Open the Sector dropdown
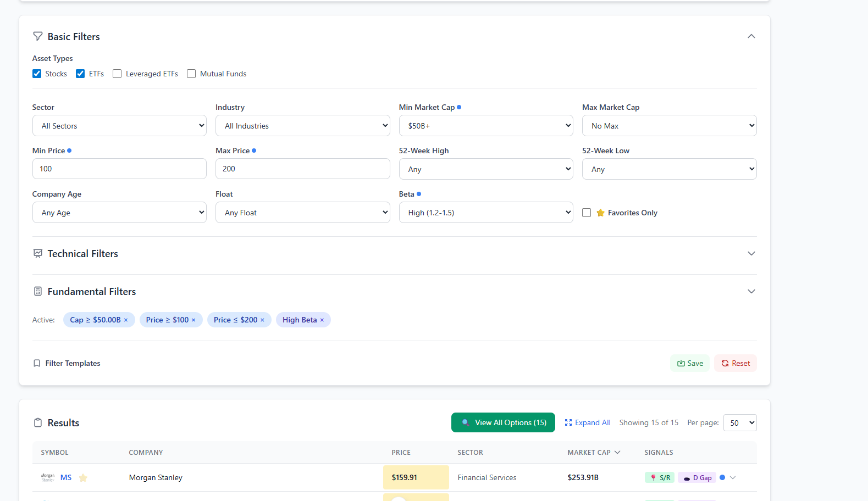The height and width of the screenshot is (501, 868). 119,126
